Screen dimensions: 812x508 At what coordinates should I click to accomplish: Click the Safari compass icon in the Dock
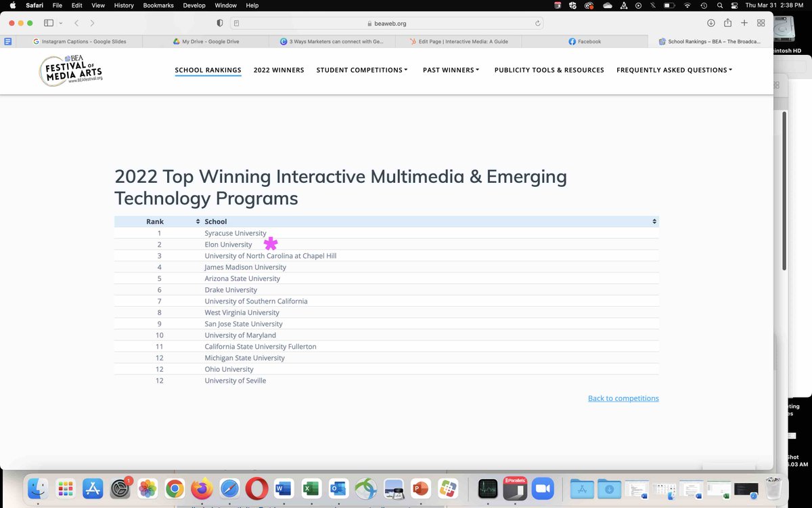click(229, 488)
